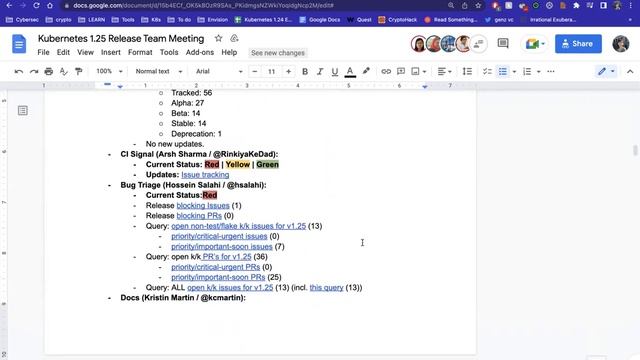Viewport: 640px width, 360px height.
Task: Click the checklist icon
Action: pyautogui.click(x=487, y=71)
